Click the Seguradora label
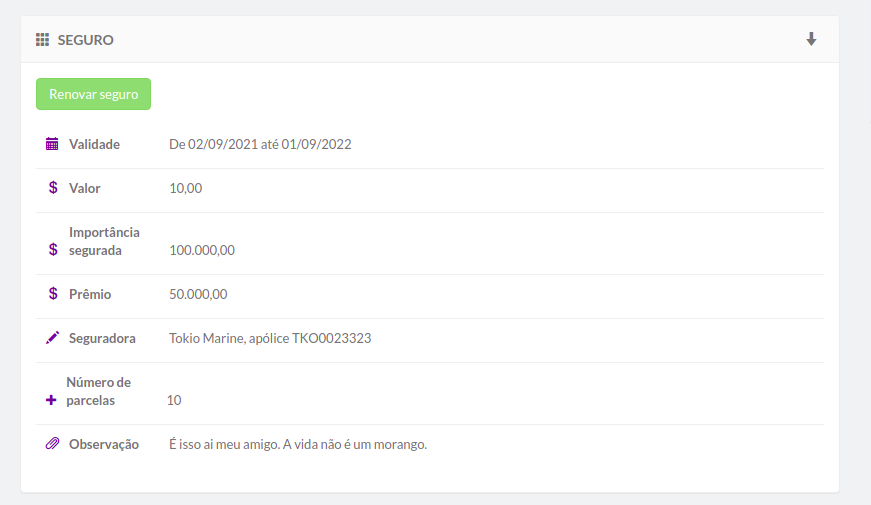871x505 pixels. coord(102,338)
